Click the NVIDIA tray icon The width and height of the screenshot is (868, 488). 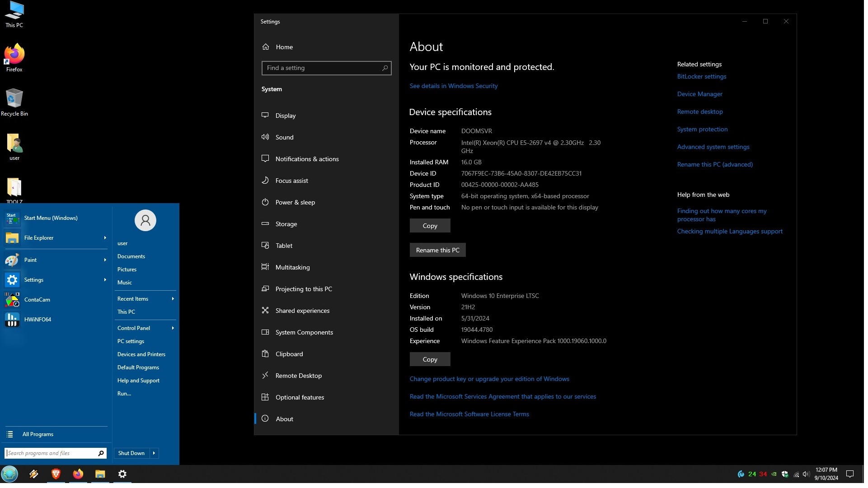coord(774,474)
